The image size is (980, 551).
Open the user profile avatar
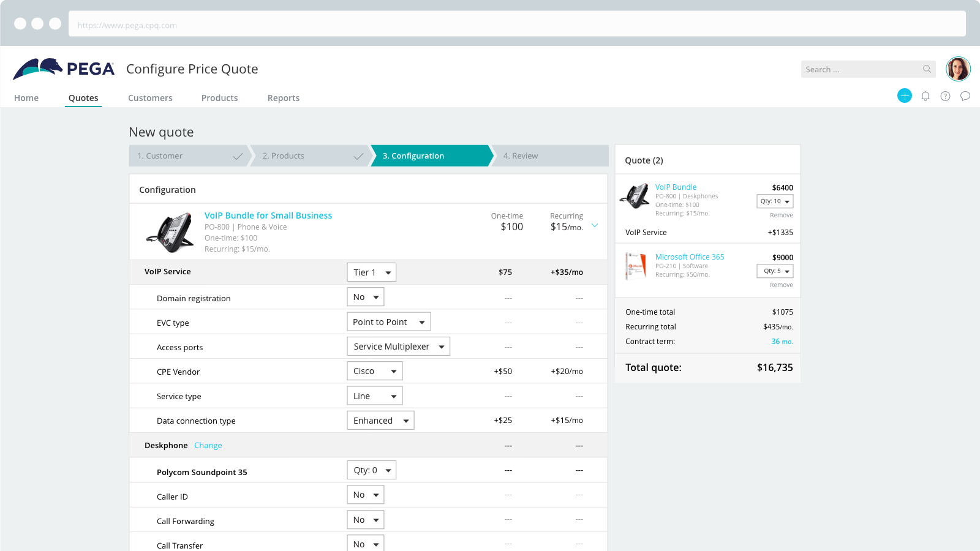[958, 69]
